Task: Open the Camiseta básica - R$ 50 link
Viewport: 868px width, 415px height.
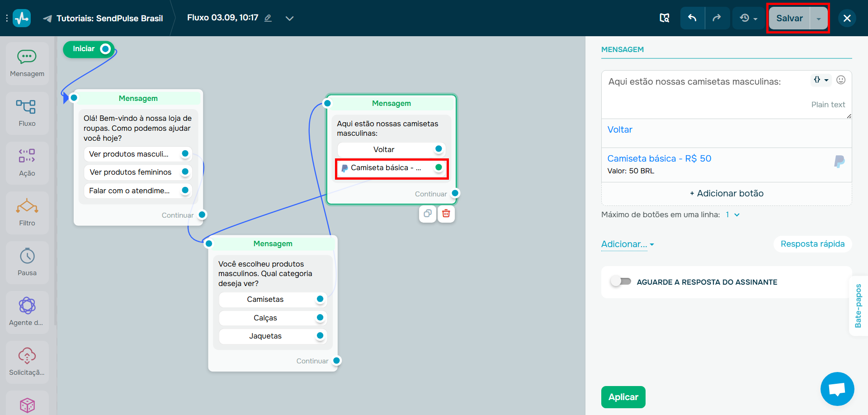Action: point(659,158)
